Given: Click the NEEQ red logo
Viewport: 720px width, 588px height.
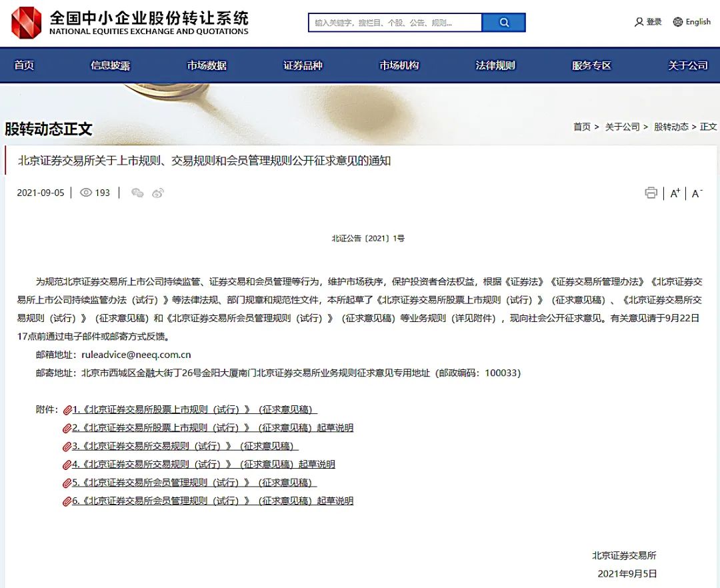Looking at the screenshot, I should click(25, 21).
